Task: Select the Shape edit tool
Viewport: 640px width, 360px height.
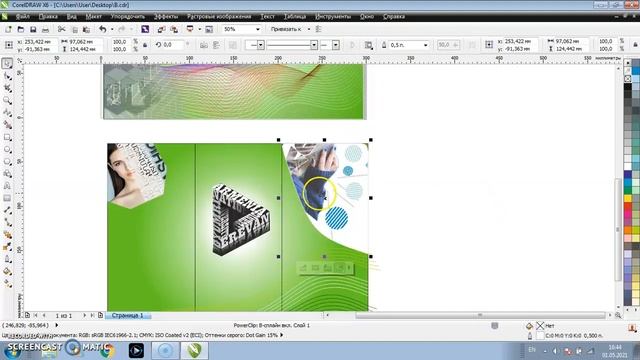Action: tap(7, 76)
